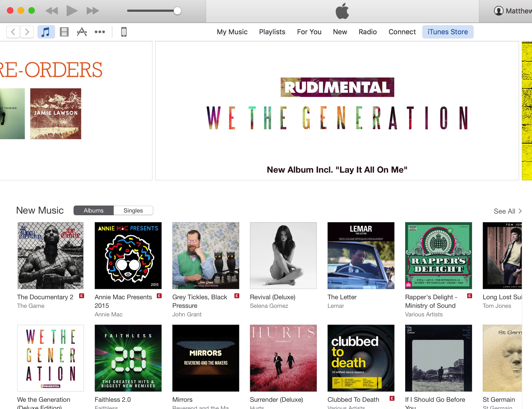Switch to the My Music tab
Image resolution: width=532 pixels, height=409 pixels.
click(x=232, y=32)
